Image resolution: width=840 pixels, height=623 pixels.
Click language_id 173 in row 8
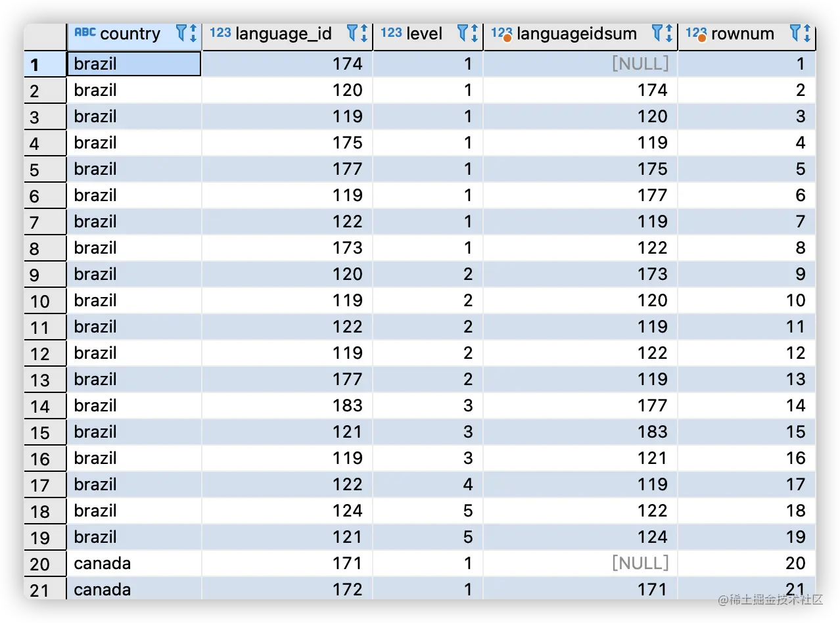[287, 248]
